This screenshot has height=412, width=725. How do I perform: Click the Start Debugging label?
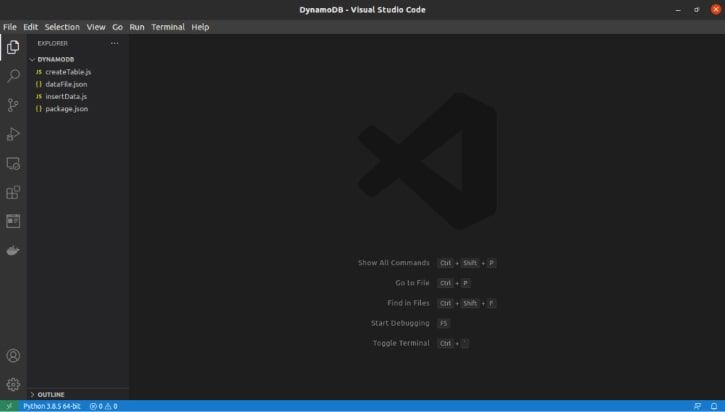[x=400, y=323]
